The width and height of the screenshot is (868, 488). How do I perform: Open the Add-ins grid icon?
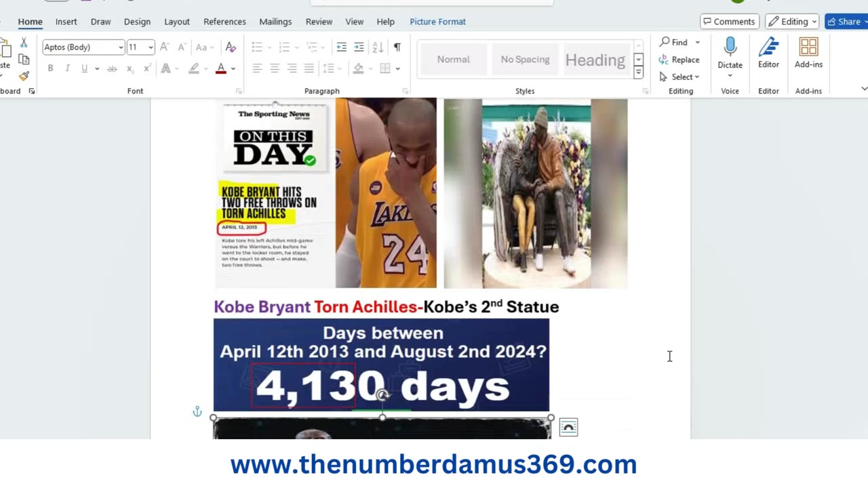coord(808,47)
